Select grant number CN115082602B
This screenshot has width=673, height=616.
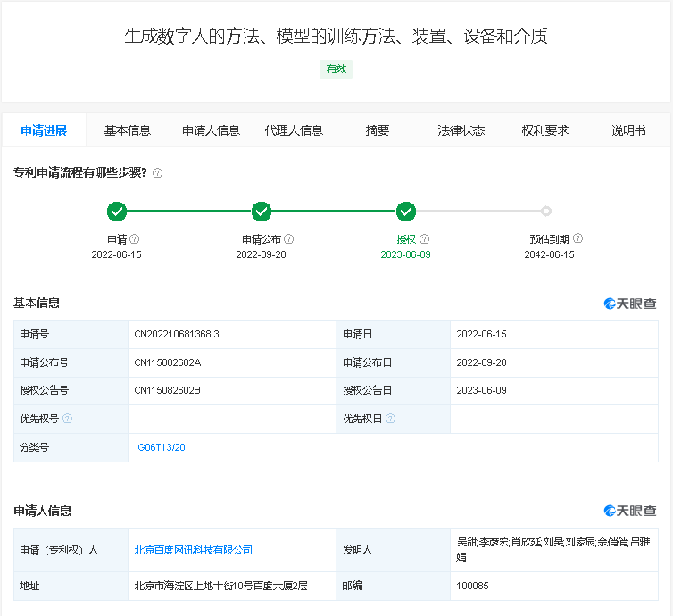168,390
